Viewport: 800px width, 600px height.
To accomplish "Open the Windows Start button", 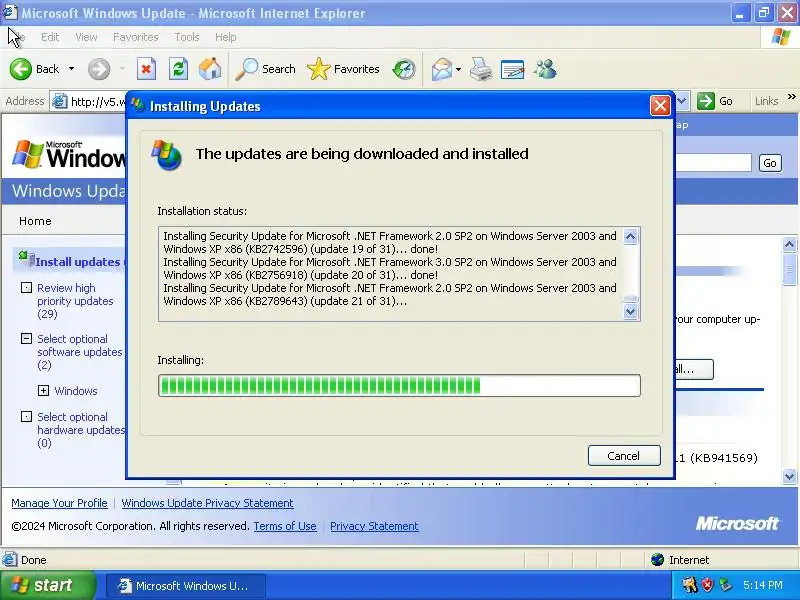I will click(x=48, y=585).
